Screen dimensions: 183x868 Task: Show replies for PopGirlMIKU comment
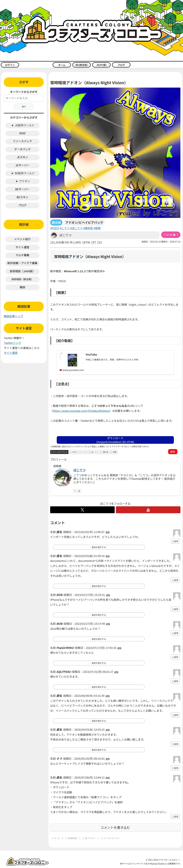click(x=99, y=663)
